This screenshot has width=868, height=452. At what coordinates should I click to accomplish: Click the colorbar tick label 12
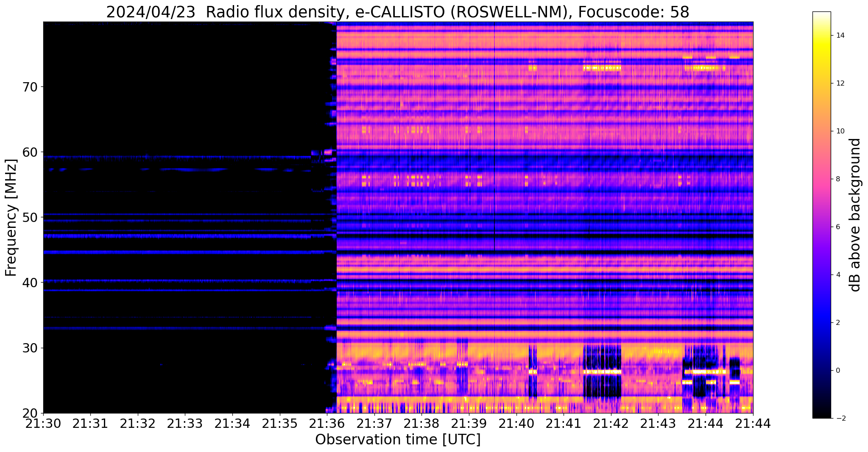(x=840, y=83)
